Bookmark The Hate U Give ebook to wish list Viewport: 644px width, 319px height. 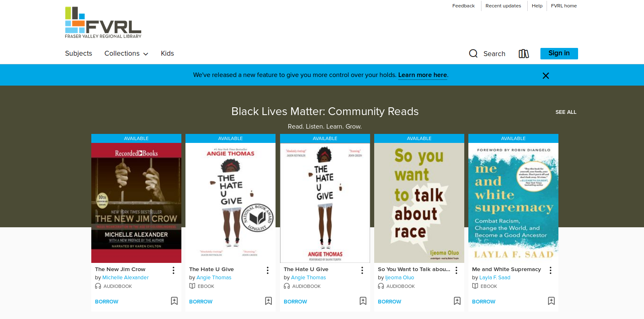pyautogui.click(x=269, y=301)
